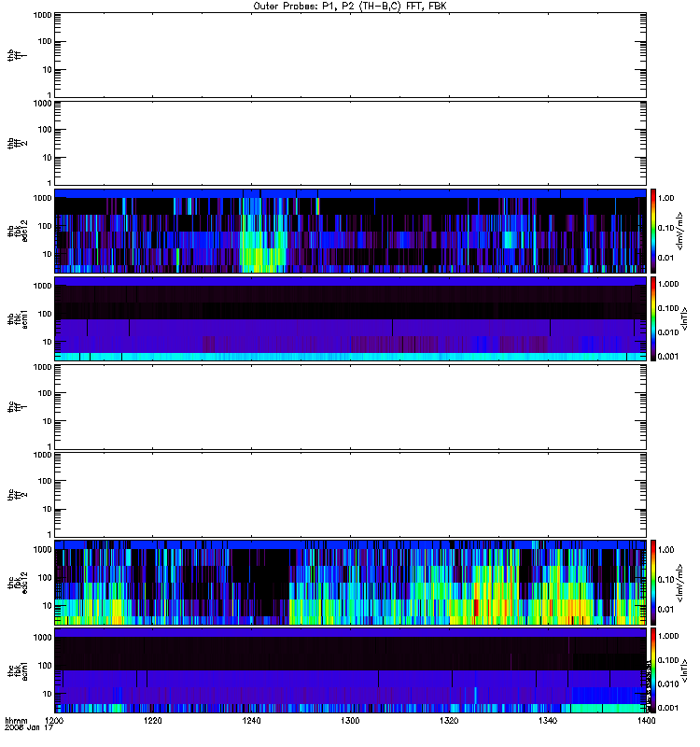Screen dimensions: 700x747
Task: Select the thb fbk scm1 color bar
Action: 653,318
